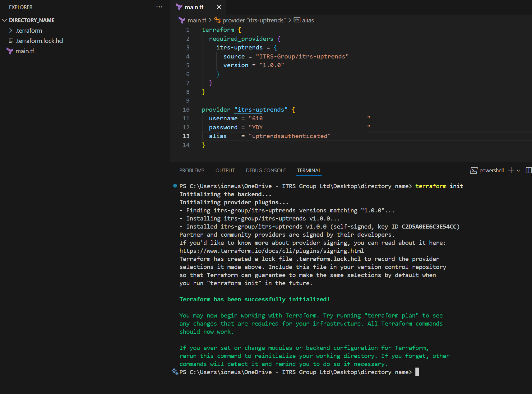Click the "uptrendsauthenticated" alias value
This screenshot has height=394, width=532.
coord(290,136)
